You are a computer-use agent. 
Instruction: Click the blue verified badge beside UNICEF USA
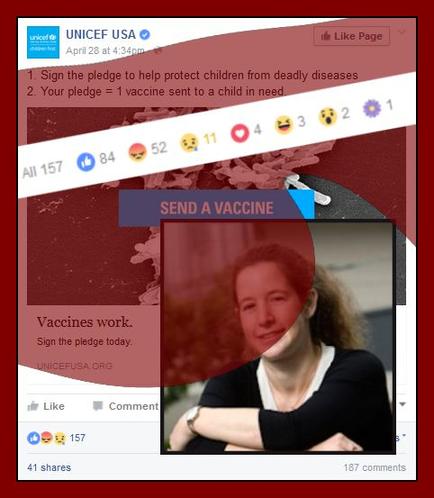tap(145, 35)
